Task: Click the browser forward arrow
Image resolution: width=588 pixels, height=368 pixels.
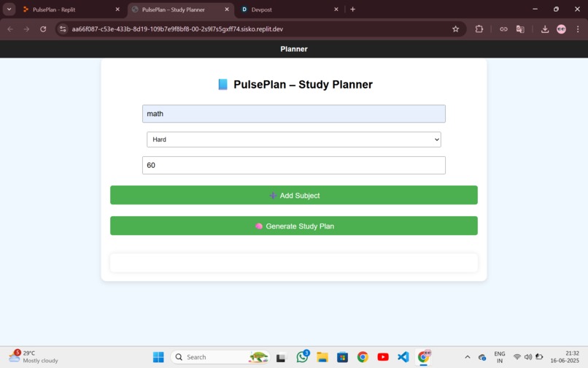Action: coord(26,29)
